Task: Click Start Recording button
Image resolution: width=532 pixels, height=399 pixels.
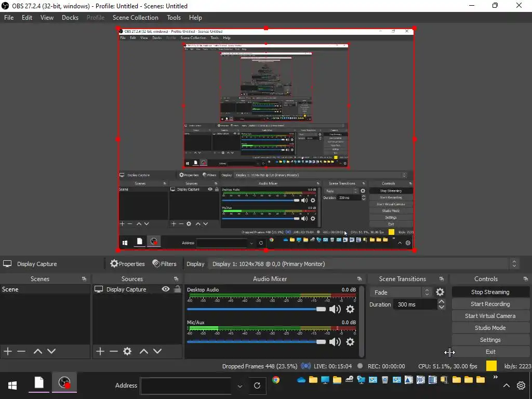Action: click(490, 304)
